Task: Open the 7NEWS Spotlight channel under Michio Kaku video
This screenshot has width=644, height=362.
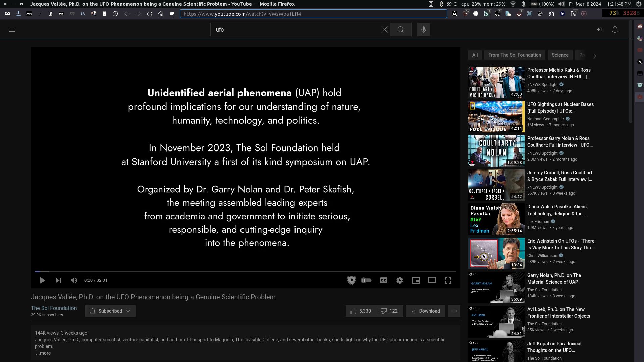Action: point(542,85)
